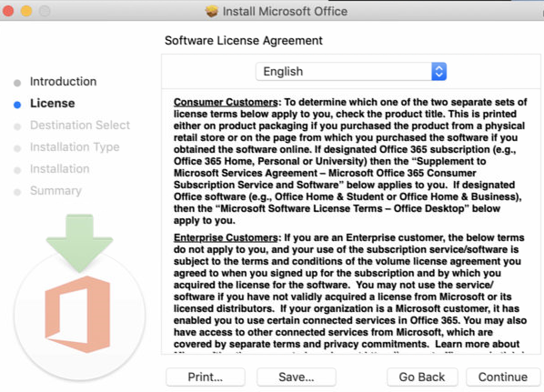Click the Save... button

(x=297, y=377)
